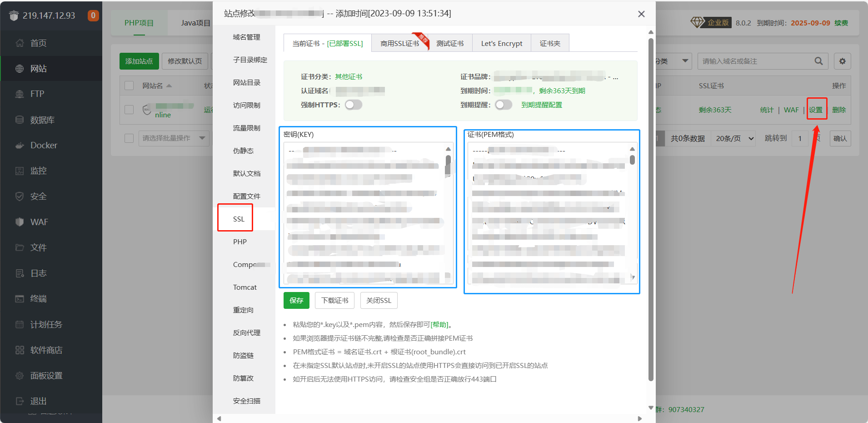Open the WAF shield icon in sidebar
The image size is (868, 423).
point(20,222)
